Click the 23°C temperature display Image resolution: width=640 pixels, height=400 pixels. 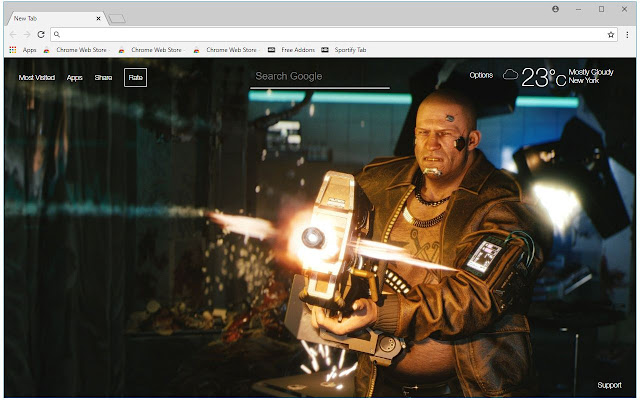click(x=544, y=77)
